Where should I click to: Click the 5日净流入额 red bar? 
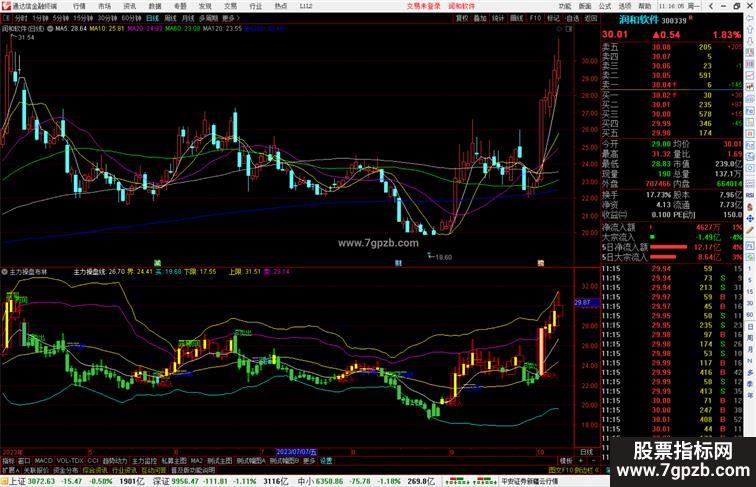pyautogui.click(x=668, y=247)
